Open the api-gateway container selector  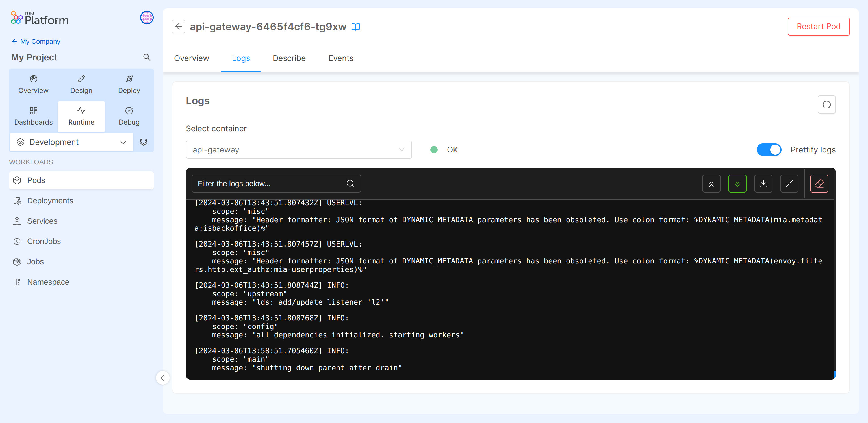[299, 150]
